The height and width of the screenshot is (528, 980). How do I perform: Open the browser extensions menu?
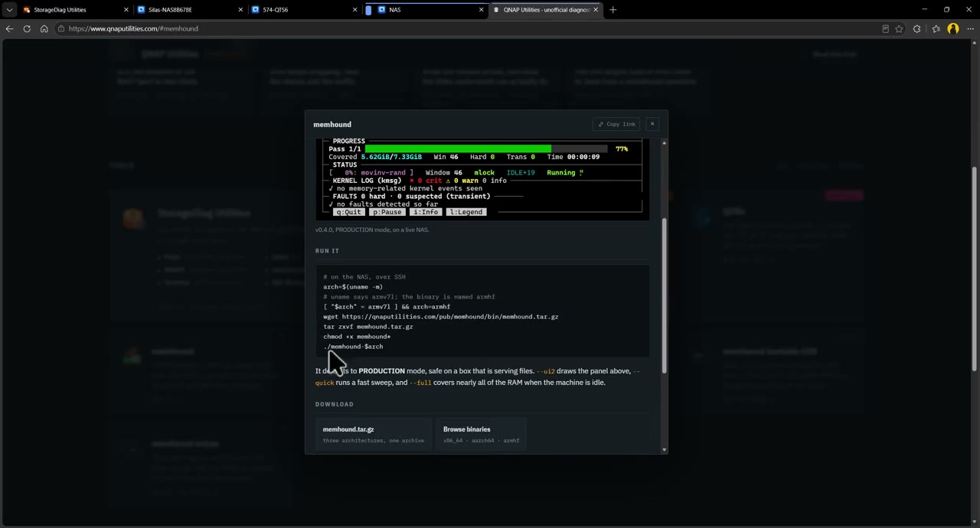917,29
